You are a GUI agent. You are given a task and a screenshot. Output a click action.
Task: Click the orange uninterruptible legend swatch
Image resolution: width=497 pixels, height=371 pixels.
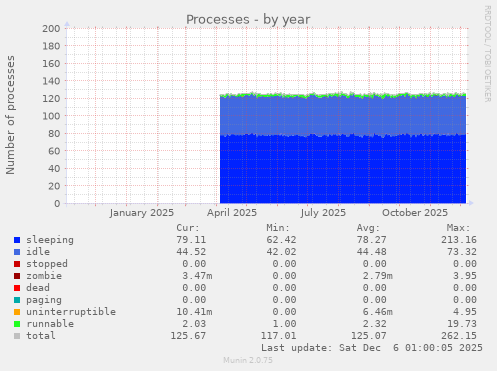coord(17,312)
